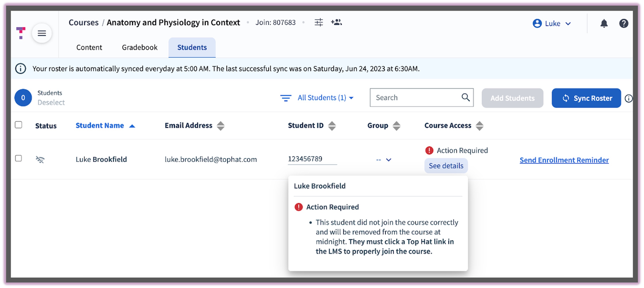644x288 pixels.
Task: Switch to the Content tab
Action: point(89,47)
